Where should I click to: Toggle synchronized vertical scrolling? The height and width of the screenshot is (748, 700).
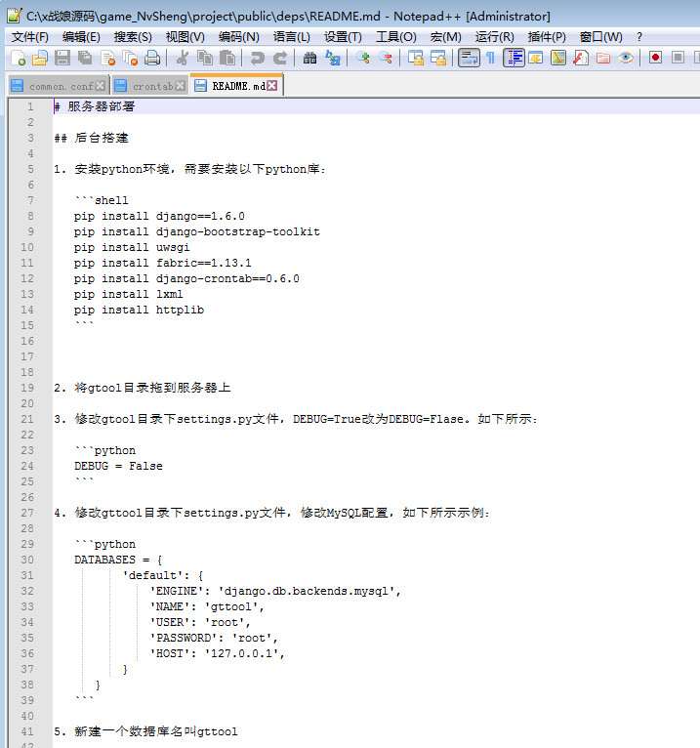416,59
